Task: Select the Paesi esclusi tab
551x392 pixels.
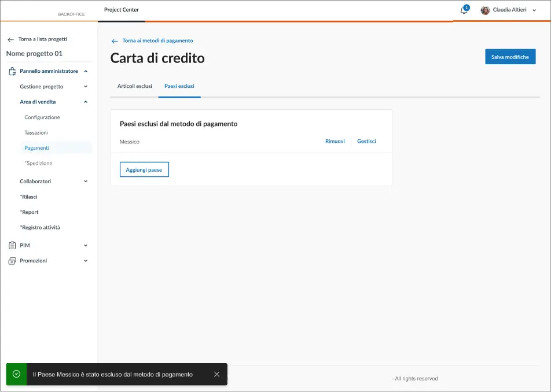Action: (179, 86)
